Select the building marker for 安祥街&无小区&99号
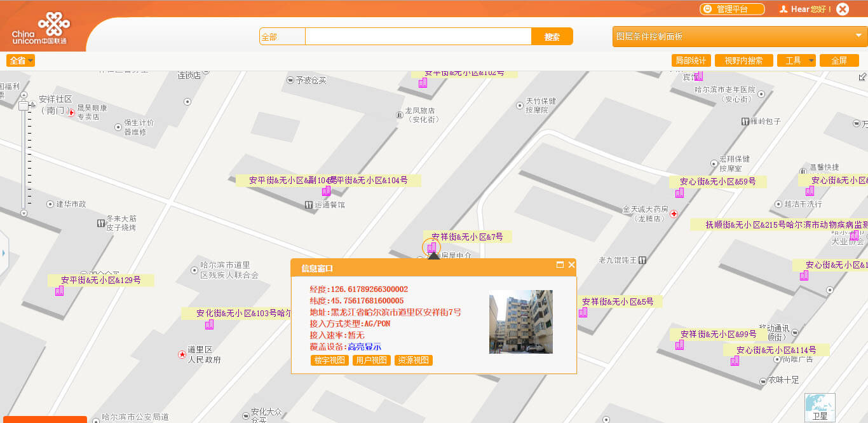Viewport: 868px width, 423px height. 679,345
